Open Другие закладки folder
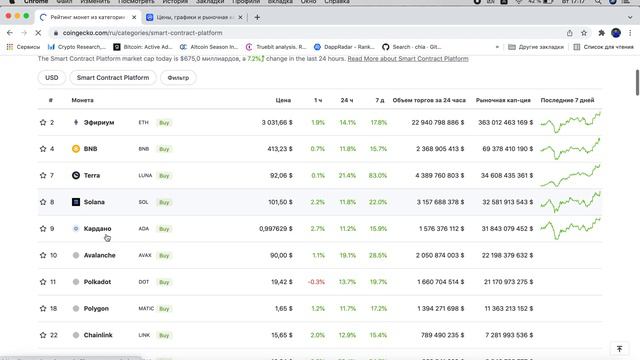This screenshot has height=360, width=640. (x=536, y=47)
